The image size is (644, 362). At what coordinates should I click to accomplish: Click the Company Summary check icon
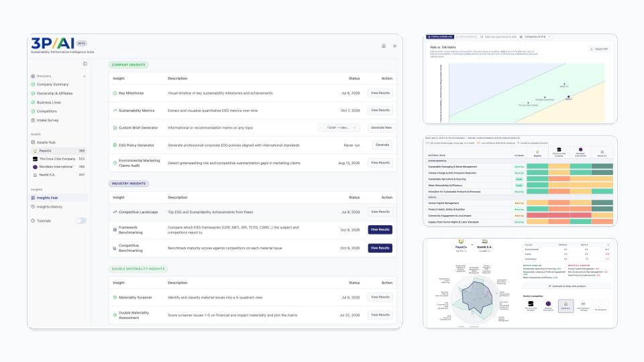tap(33, 84)
